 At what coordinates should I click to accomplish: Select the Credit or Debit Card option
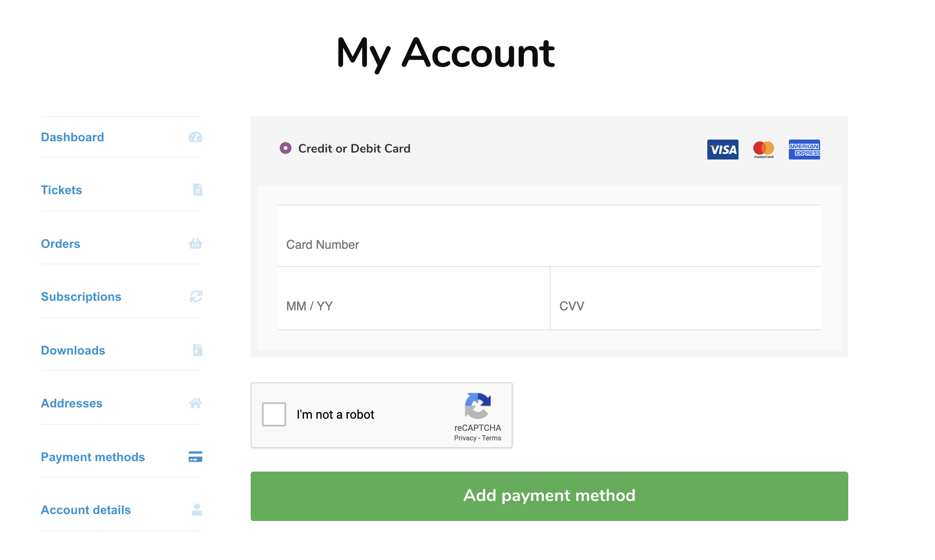click(285, 148)
